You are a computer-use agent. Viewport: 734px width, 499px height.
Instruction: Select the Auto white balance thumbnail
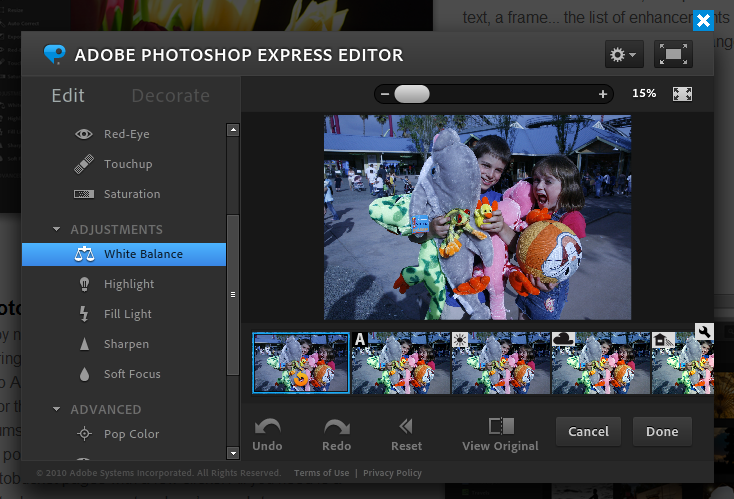pos(401,362)
